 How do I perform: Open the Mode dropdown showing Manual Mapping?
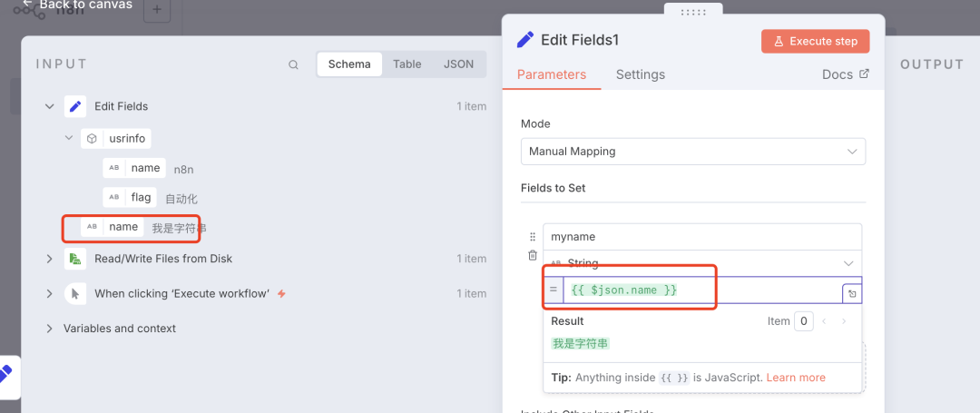[693, 152]
